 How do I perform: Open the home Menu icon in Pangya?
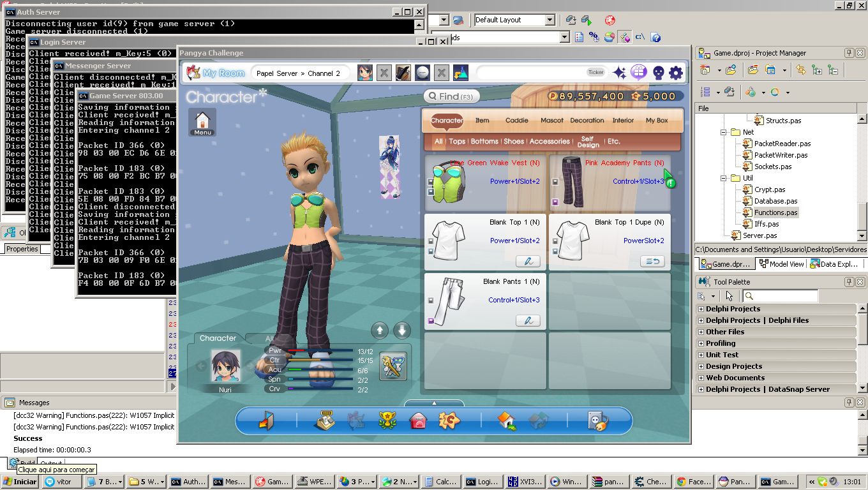(x=202, y=122)
